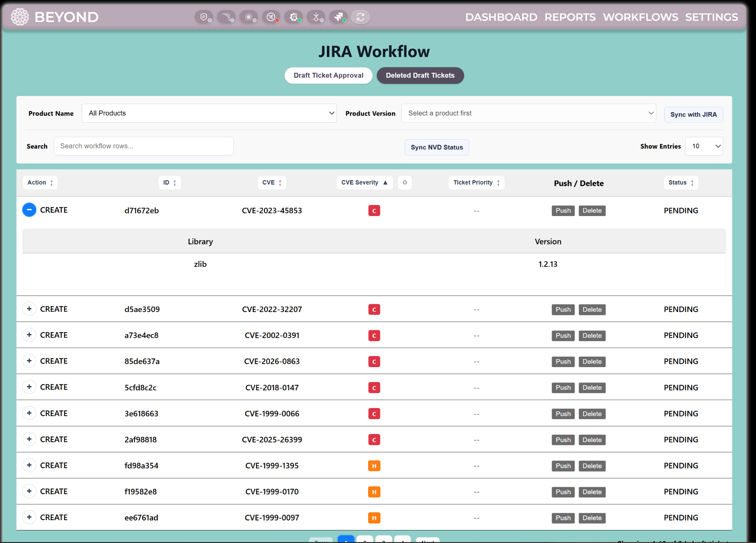This screenshot has height=543, width=756.
Task: Expand row 3e618663 details
Action: [x=29, y=413]
